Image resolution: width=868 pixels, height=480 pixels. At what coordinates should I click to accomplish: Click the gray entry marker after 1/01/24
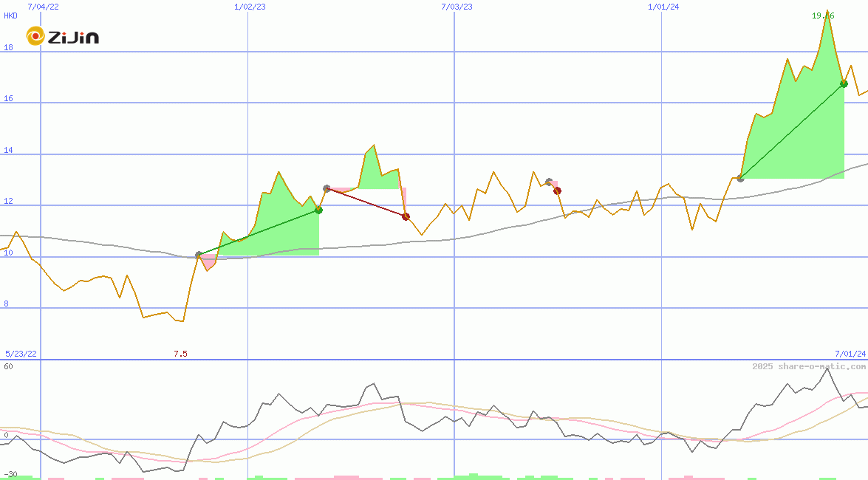coord(741,178)
